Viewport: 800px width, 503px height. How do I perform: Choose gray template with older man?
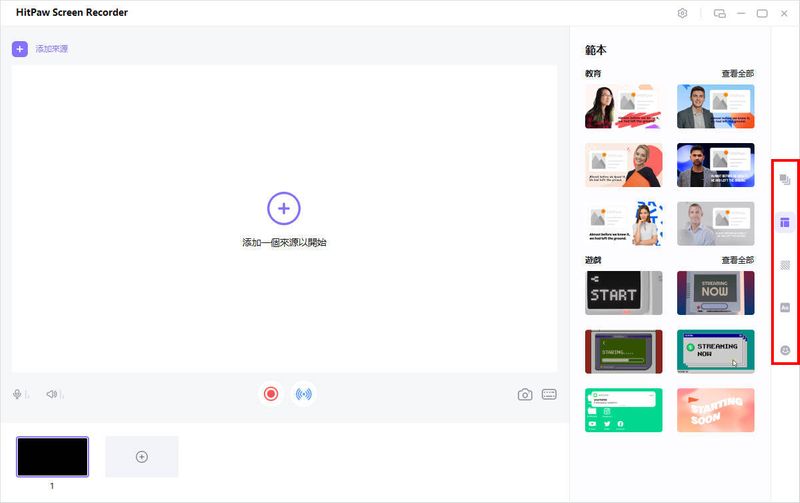[x=715, y=223]
